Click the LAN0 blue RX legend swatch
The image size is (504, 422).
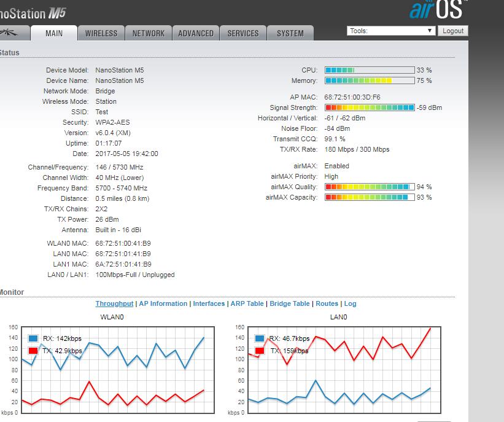coord(260,338)
